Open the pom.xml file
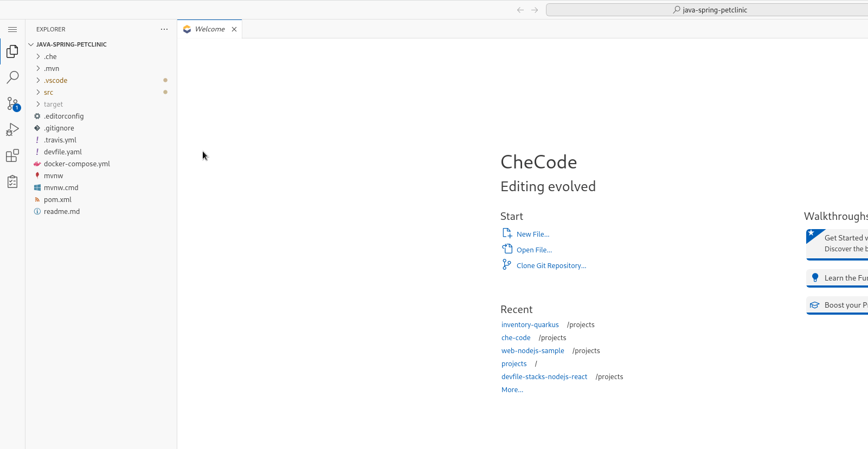 tap(101, 199)
